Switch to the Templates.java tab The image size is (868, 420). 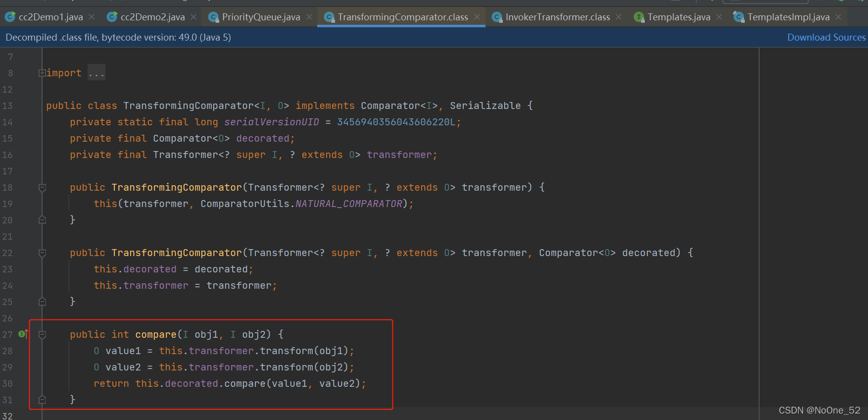pos(679,17)
